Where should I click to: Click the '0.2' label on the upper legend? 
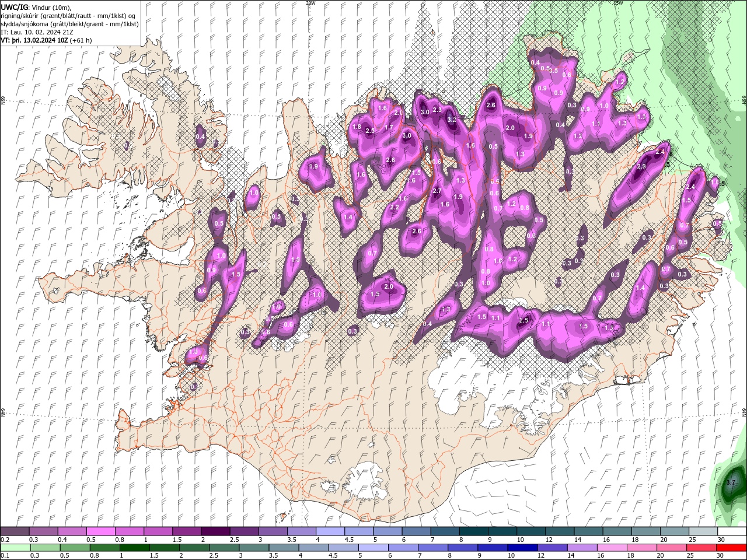tap(5, 540)
